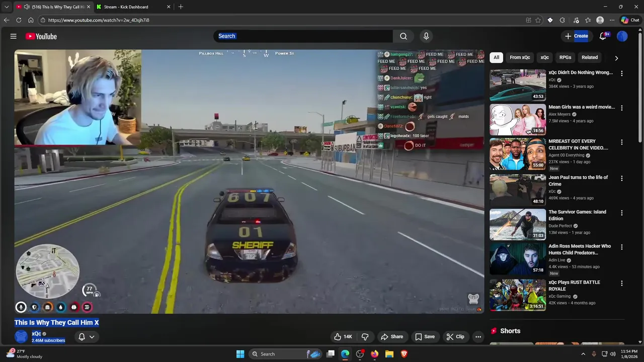Screen dimensions: 644x362
Task: Select the All filter chip
Action: pos(496,57)
